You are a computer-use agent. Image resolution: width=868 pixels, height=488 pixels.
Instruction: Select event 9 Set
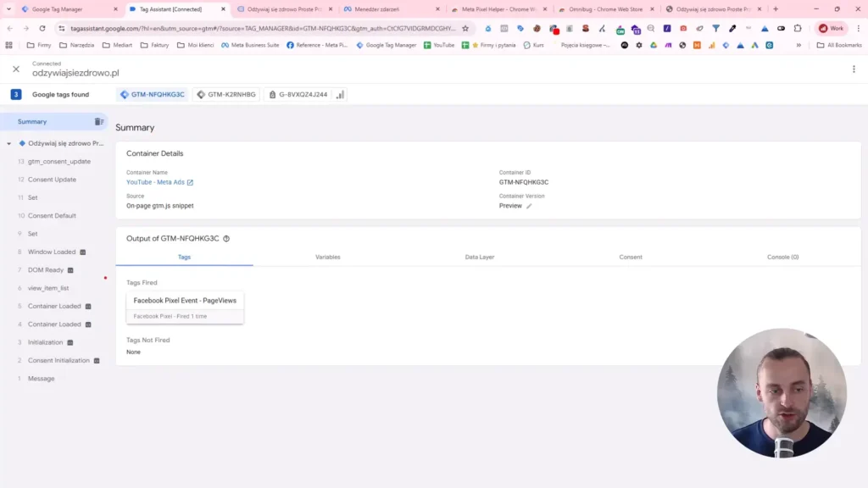pyautogui.click(x=33, y=234)
